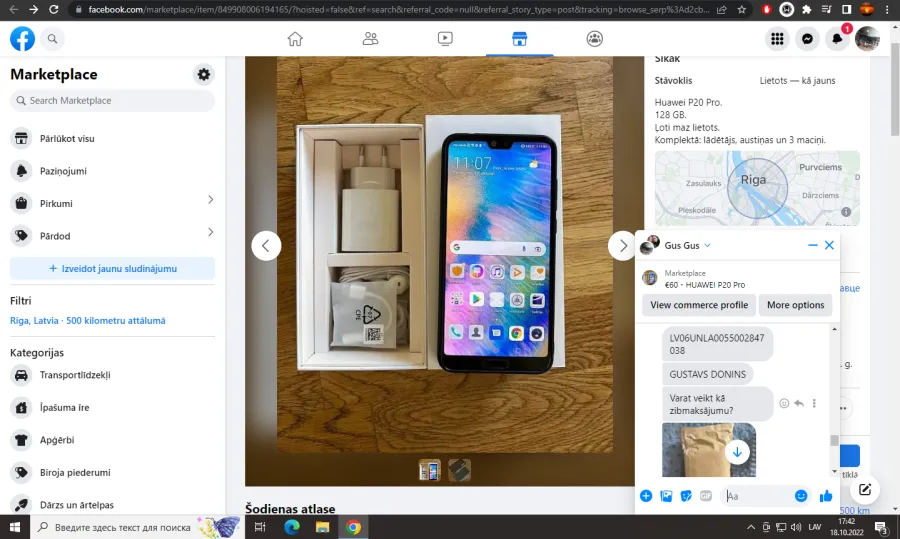Choose the Biroja piederumi category
900x539 pixels.
(112, 472)
